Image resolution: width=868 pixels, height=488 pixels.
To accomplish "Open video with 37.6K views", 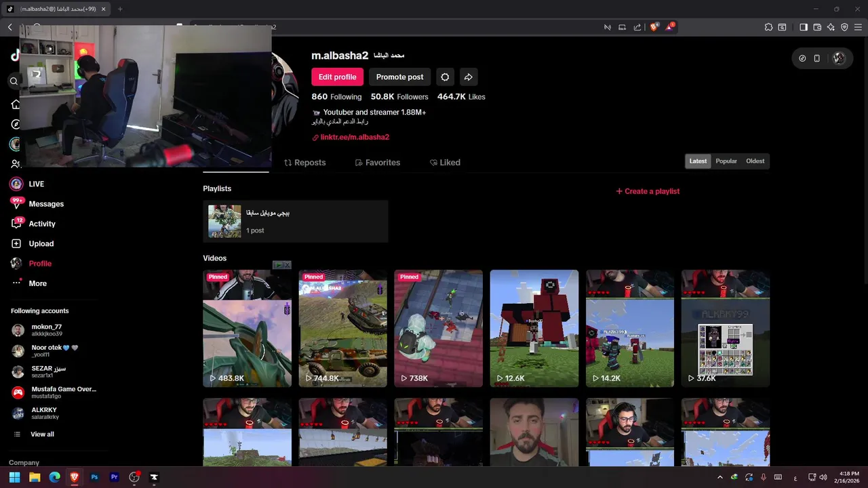I will (726, 328).
